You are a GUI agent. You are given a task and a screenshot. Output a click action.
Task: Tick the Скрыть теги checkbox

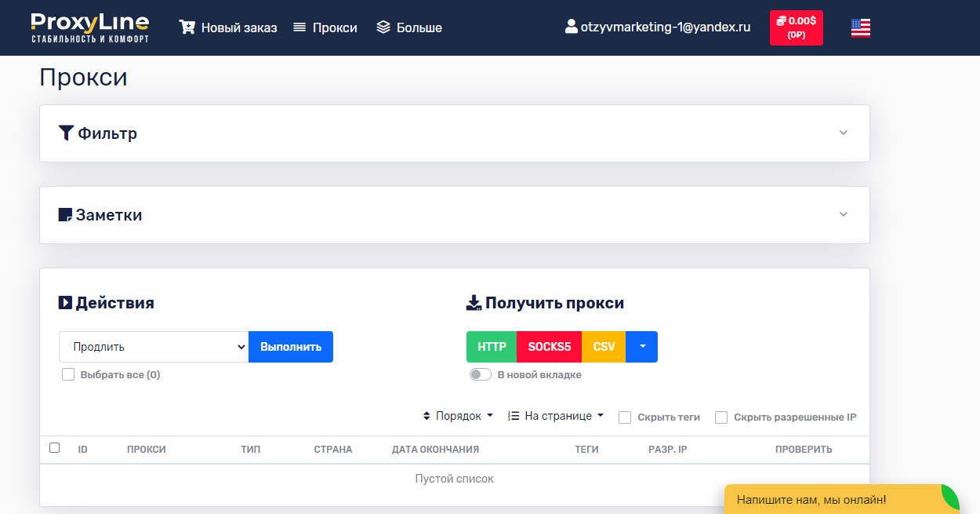pyautogui.click(x=625, y=417)
